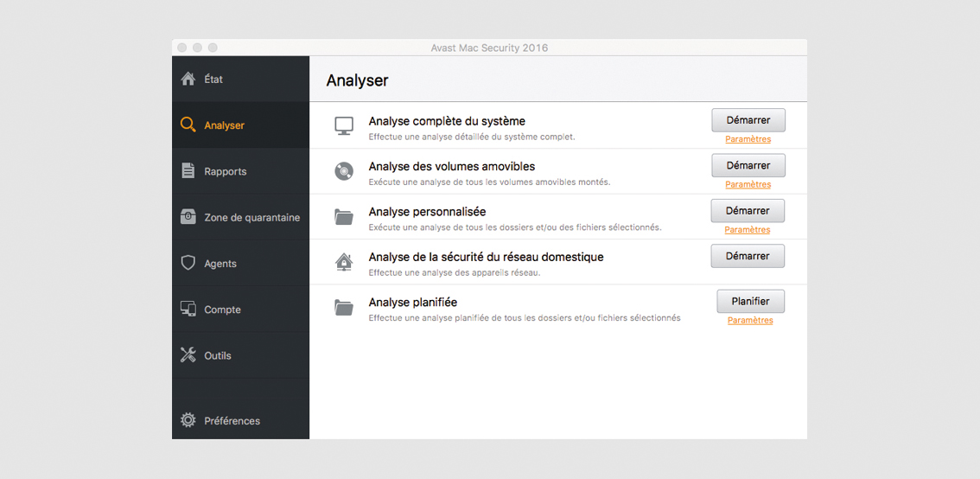Click the folder icon beside Analyse planifiée
Image resolution: width=980 pixels, height=479 pixels.
pyautogui.click(x=344, y=308)
